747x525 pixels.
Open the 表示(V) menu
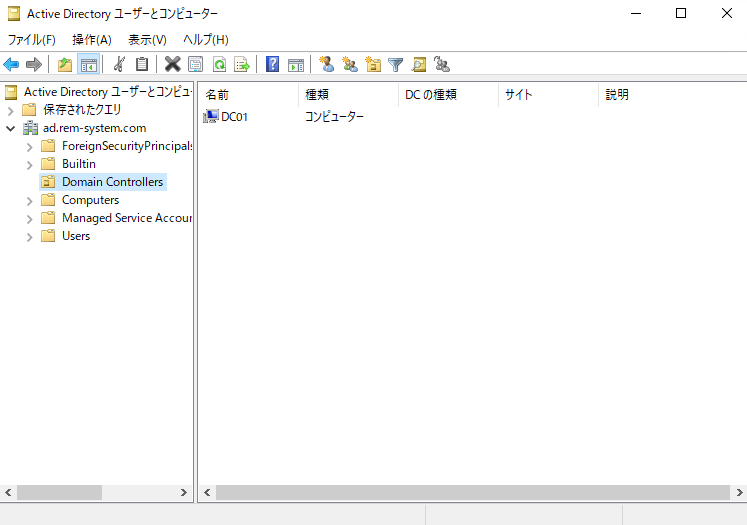pyautogui.click(x=147, y=39)
